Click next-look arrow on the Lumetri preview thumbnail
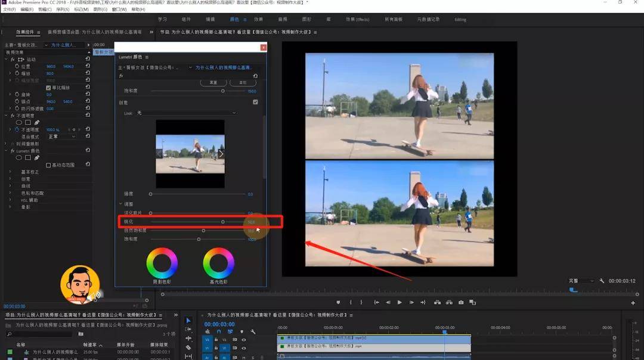This screenshot has height=360, width=644. pyautogui.click(x=221, y=154)
